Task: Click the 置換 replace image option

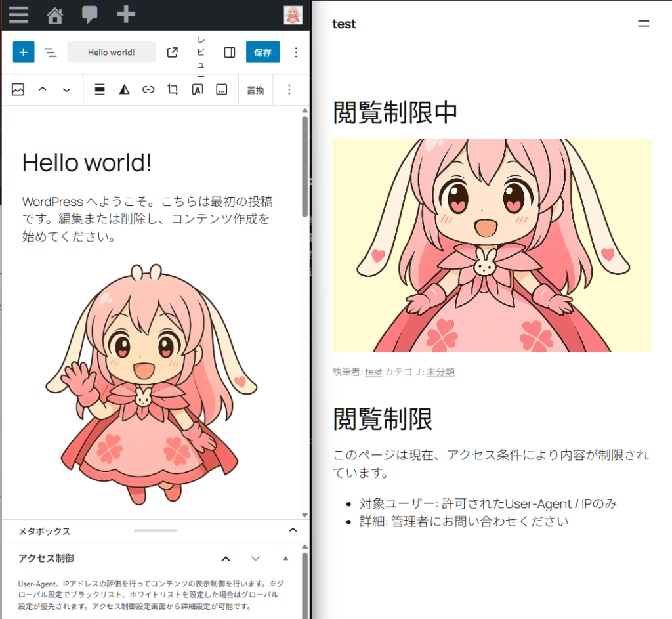Action: click(255, 90)
